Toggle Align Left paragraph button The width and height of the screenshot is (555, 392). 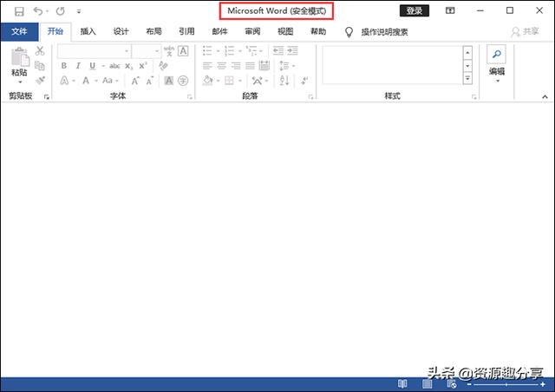pos(207,66)
